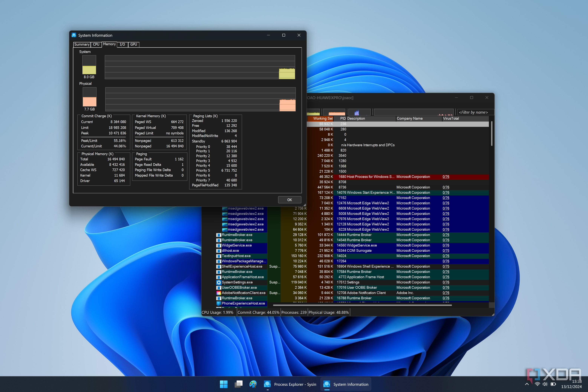This screenshot has height=392, width=588.
Task: Focus the Filter by name field
Action: [x=475, y=112]
